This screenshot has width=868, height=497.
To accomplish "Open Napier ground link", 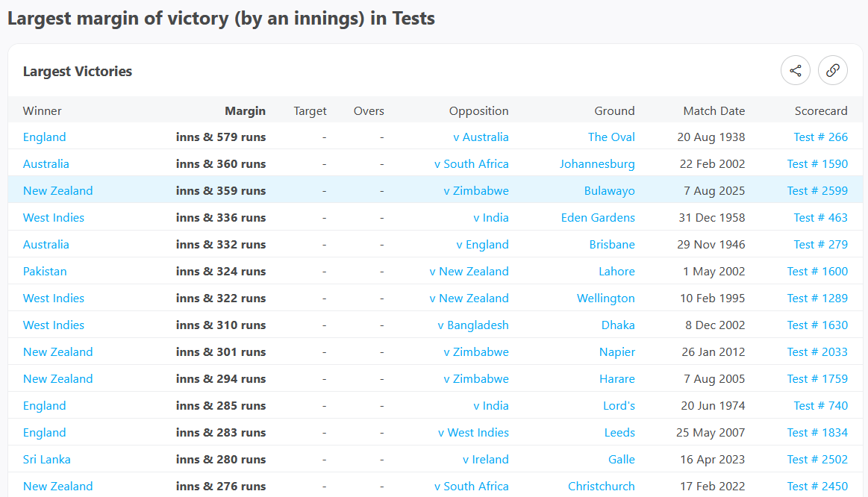I will pos(617,352).
